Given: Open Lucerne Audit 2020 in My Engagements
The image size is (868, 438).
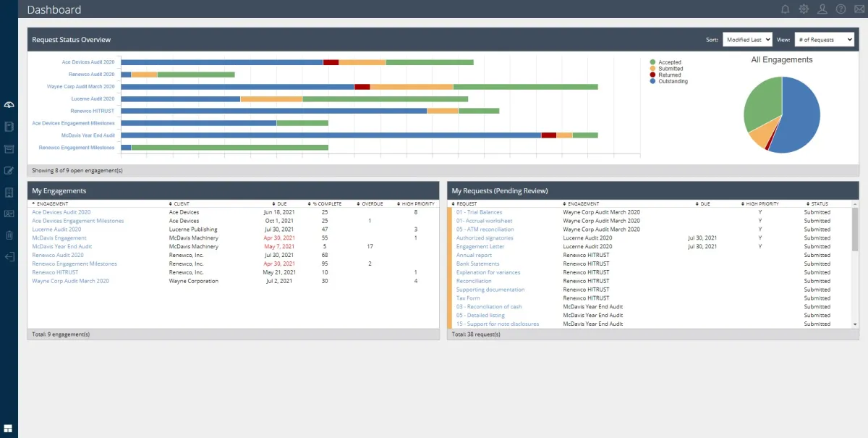Looking at the screenshot, I should [56, 229].
